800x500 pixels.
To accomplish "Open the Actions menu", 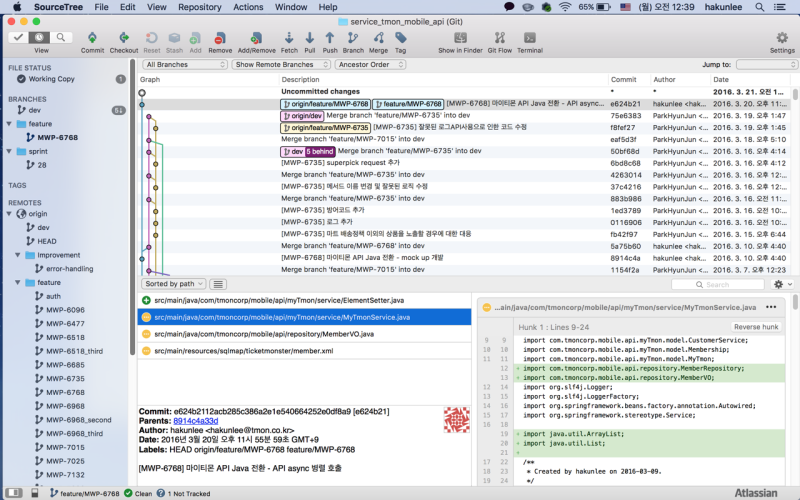I will pyautogui.click(x=248, y=7).
